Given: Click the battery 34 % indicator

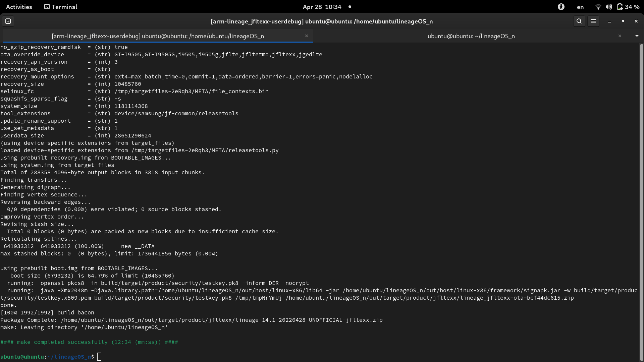Looking at the screenshot, I should [x=628, y=7].
